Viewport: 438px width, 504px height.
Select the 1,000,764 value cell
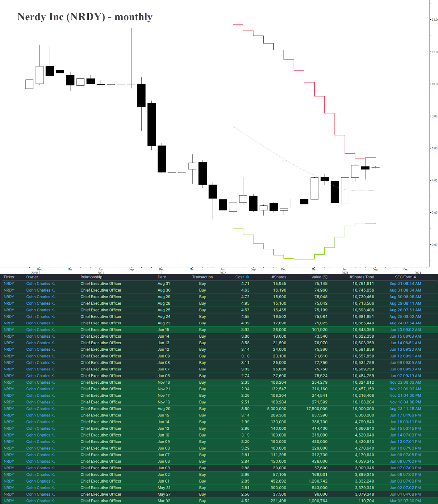click(318, 501)
